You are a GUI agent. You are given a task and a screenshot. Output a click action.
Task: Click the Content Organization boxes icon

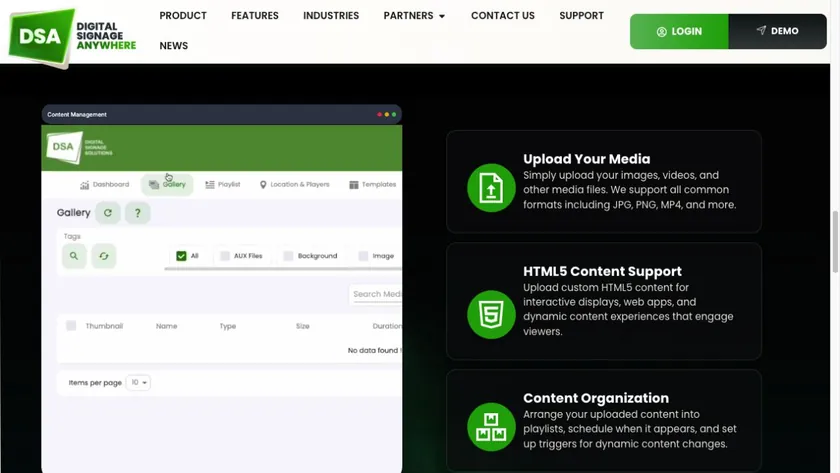click(x=491, y=427)
